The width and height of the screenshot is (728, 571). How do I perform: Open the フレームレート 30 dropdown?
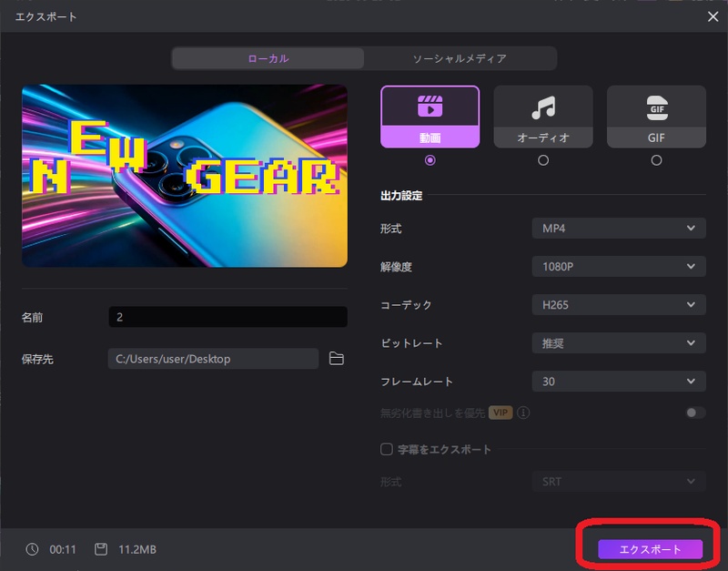point(619,382)
